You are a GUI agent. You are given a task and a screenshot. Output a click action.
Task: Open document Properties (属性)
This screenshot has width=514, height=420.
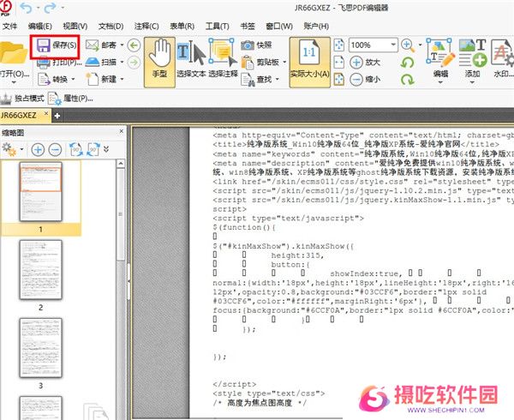click(70, 98)
